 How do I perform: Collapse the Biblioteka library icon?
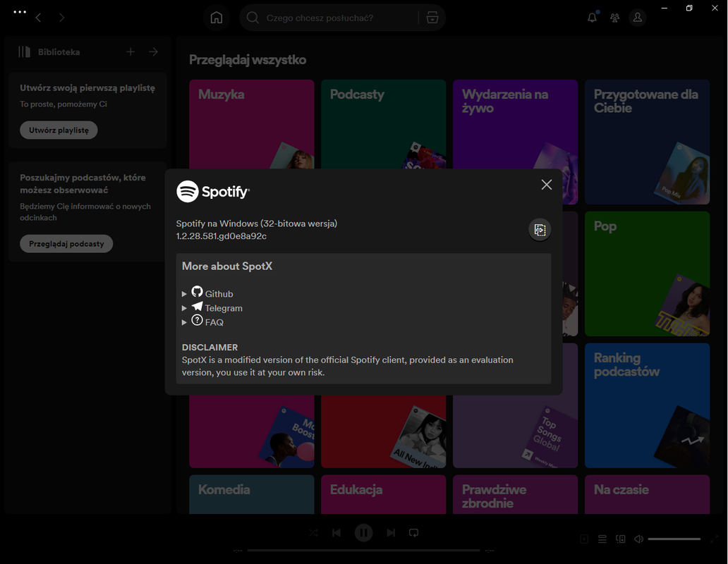point(24,52)
